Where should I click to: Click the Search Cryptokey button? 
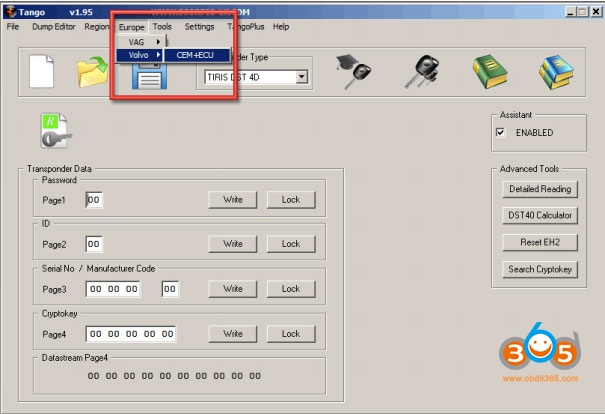pyautogui.click(x=540, y=269)
